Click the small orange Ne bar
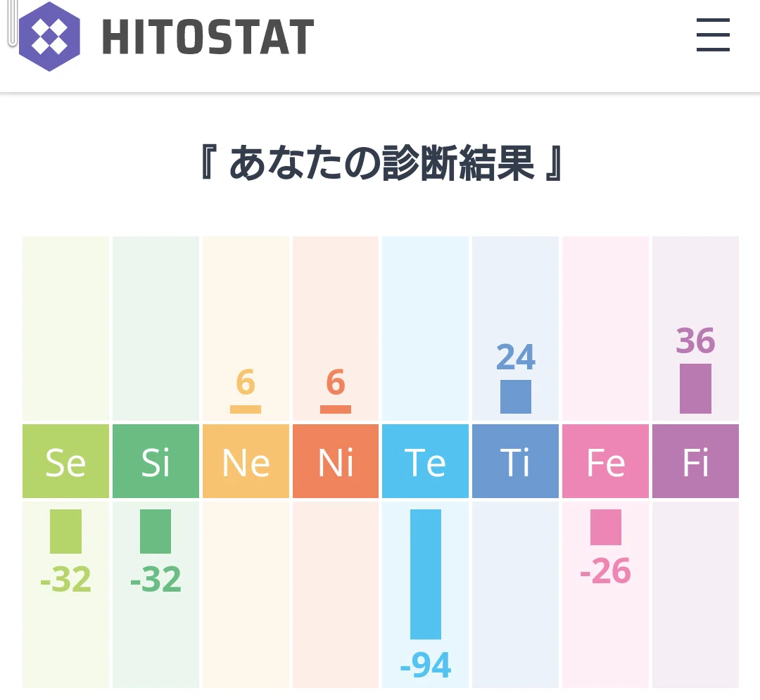Screen dimensions: 760x700 click(x=246, y=409)
